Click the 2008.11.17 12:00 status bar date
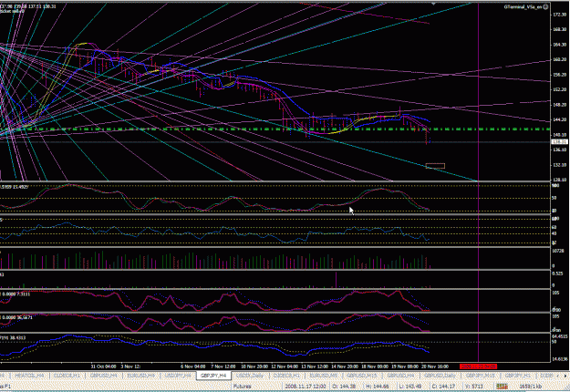Image resolution: width=570 pixels, height=392 pixels. 305,387
